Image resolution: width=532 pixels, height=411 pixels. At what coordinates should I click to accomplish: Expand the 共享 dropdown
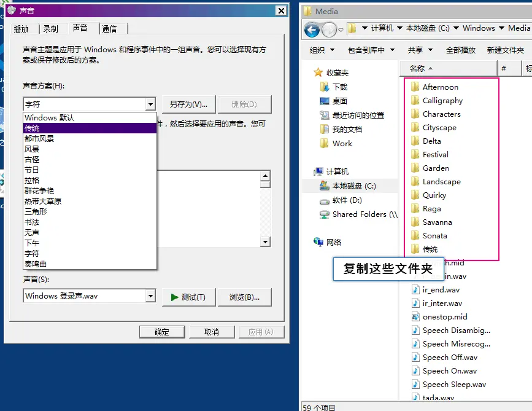click(x=430, y=50)
